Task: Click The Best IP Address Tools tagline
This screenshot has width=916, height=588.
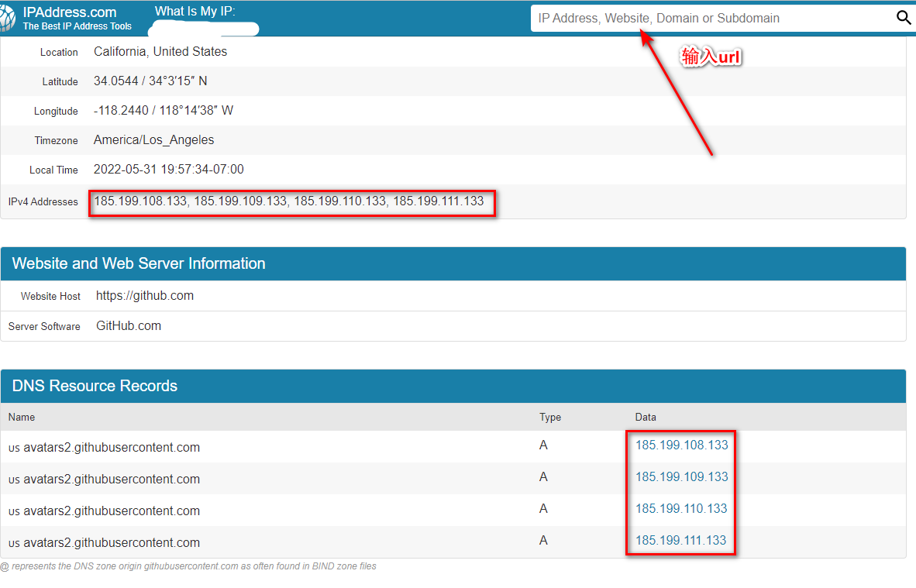Action: pos(77,26)
